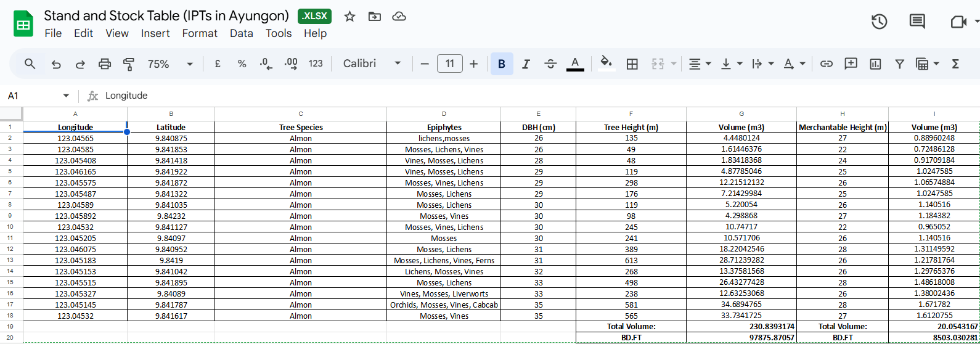Insert a link
Image resolution: width=980 pixels, height=344 pixels.
tap(827, 63)
